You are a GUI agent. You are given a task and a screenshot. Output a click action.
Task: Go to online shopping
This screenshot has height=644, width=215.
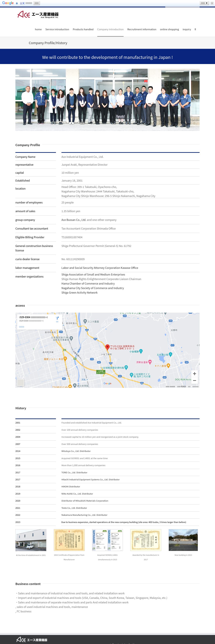point(169,29)
